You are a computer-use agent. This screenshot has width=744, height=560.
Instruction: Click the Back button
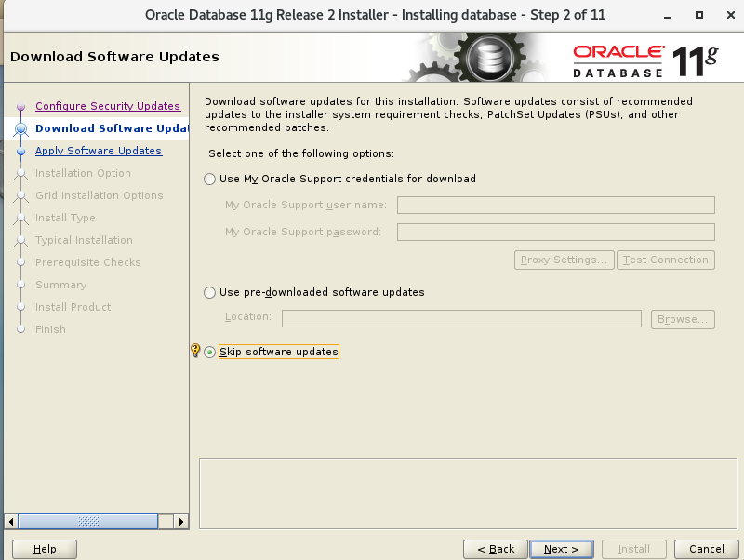pyautogui.click(x=495, y=549)
